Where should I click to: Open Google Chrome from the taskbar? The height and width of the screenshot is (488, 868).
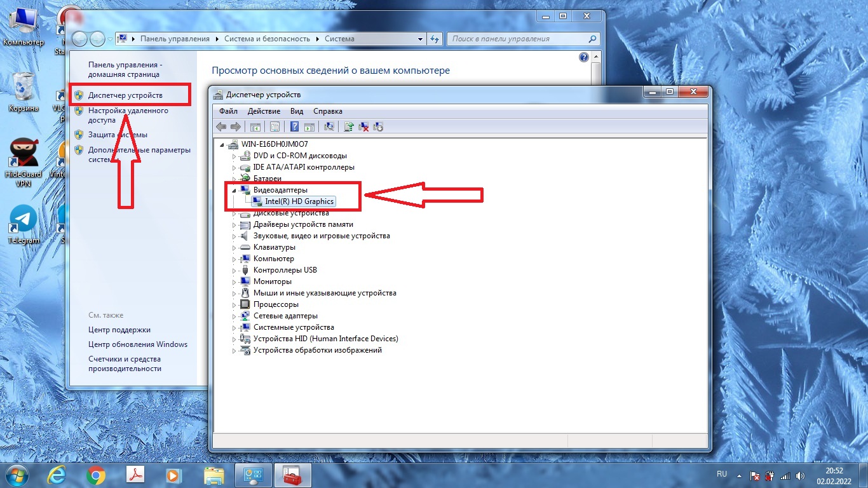pyautogui.click(x=96, y=475)
